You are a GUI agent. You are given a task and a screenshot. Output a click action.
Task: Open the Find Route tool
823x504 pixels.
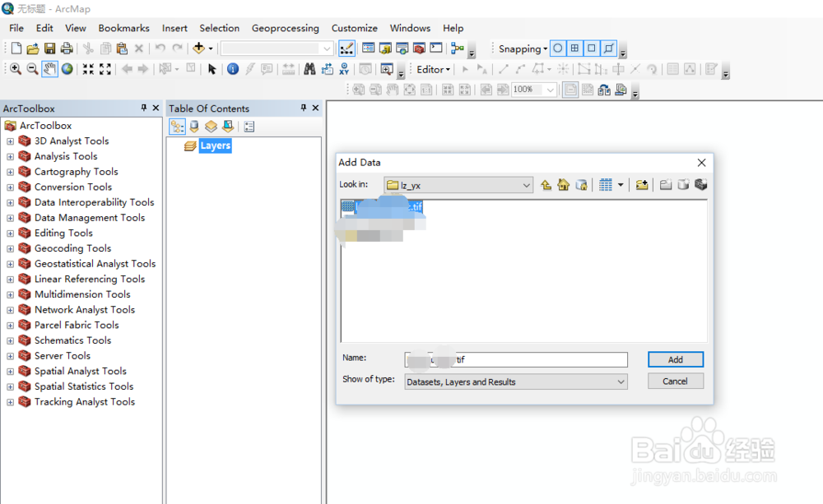click(327, 69)
